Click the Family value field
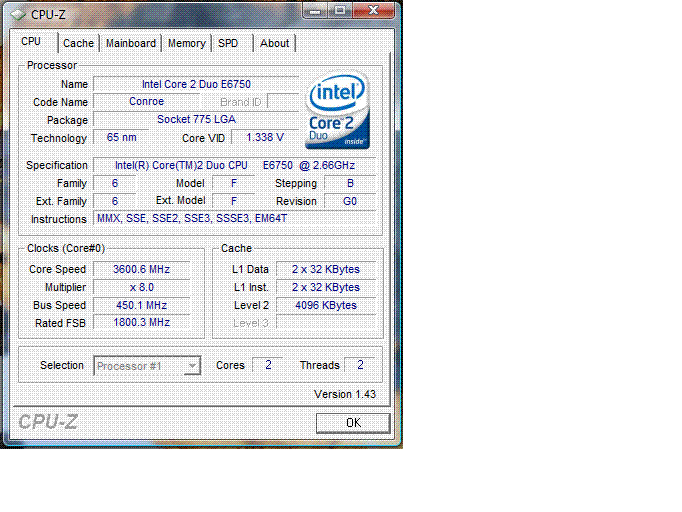682x512 pixels. point(115,183)
